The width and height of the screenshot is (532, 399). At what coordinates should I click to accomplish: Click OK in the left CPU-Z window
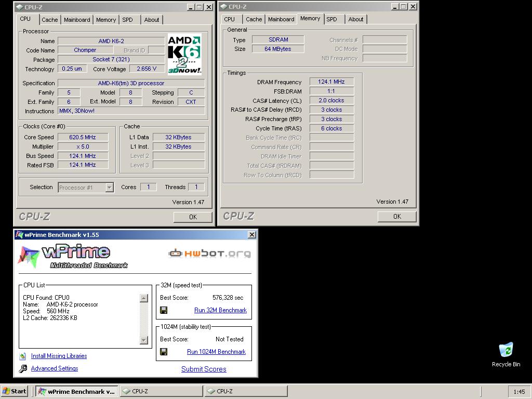pyautogui.click(x=193, y=217)
